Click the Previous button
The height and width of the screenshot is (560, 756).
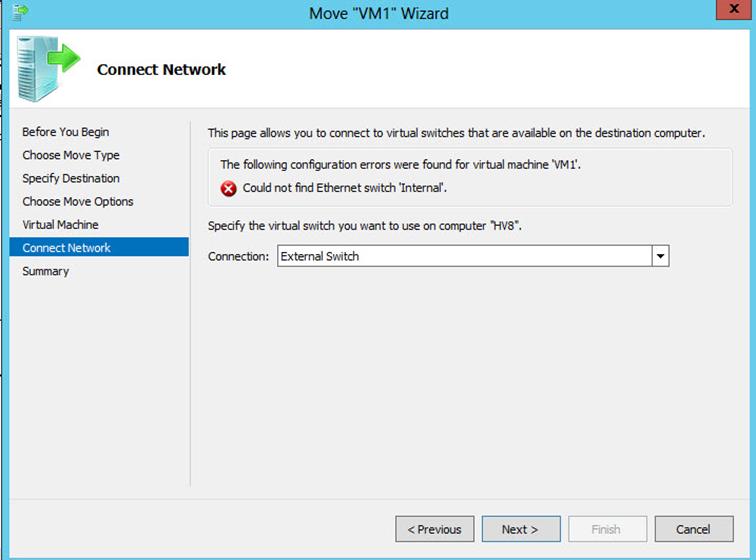coord(434,529)
